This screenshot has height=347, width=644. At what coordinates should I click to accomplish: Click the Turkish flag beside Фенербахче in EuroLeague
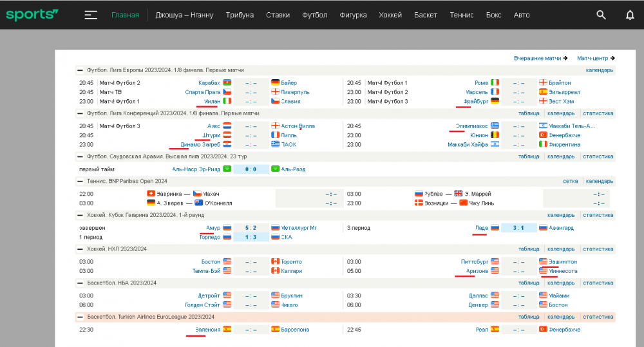click(x=543, y=330)
